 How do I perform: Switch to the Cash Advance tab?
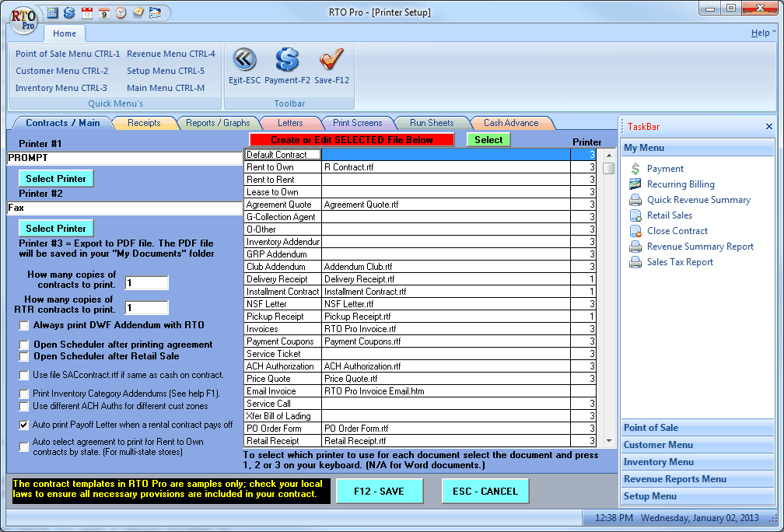click(x=510, y=123)
